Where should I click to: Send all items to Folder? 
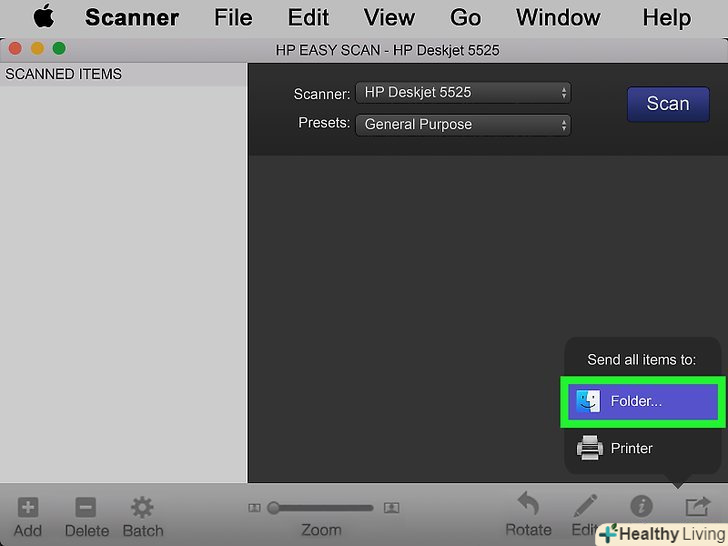pyautogui.click(x=643, y=401)
